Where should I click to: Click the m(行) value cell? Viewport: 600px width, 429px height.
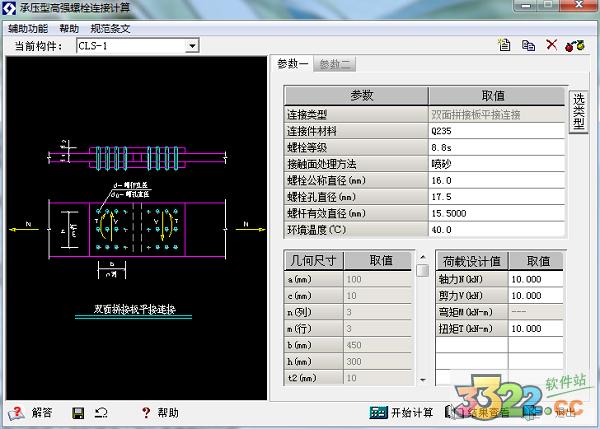pyautogui.click(x=378, y=329)
